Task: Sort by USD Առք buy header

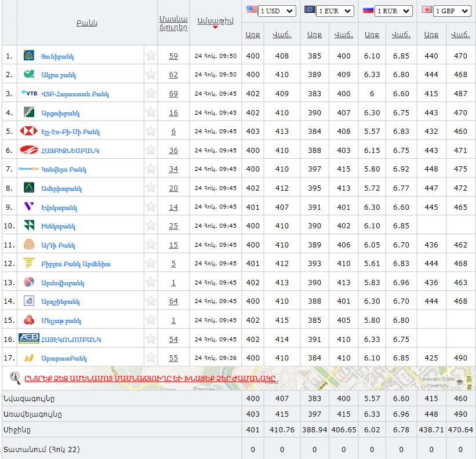Action: [x=253, y=35]
